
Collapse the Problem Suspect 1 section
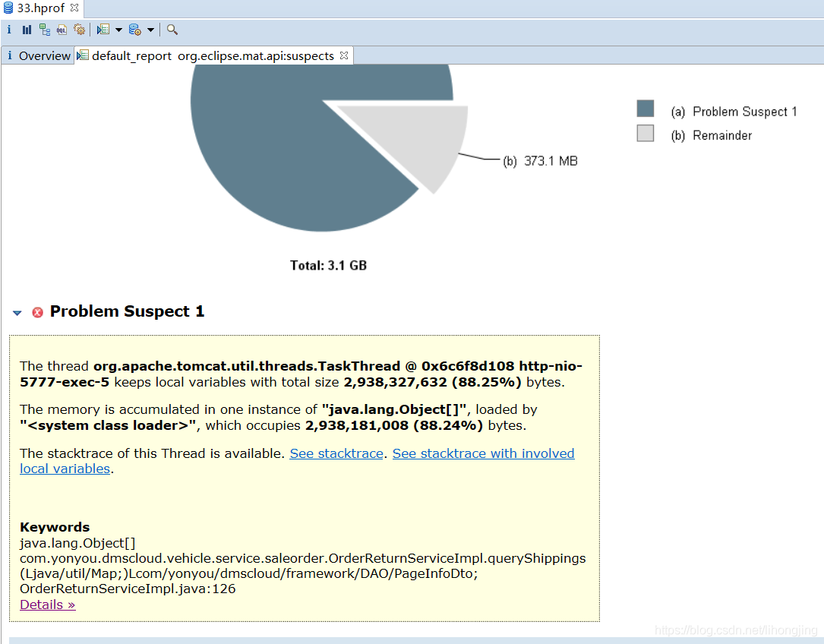17,313
